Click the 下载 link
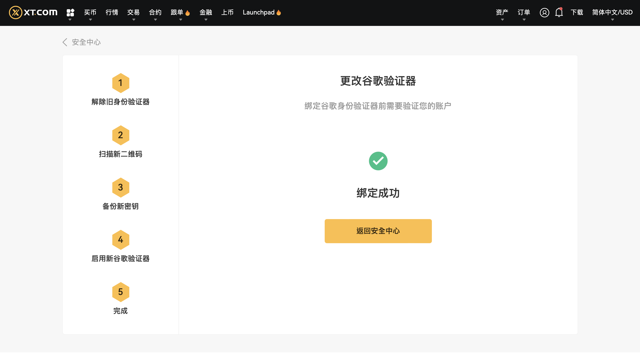This screenshot has height=364, width=640. click(577, 13)
